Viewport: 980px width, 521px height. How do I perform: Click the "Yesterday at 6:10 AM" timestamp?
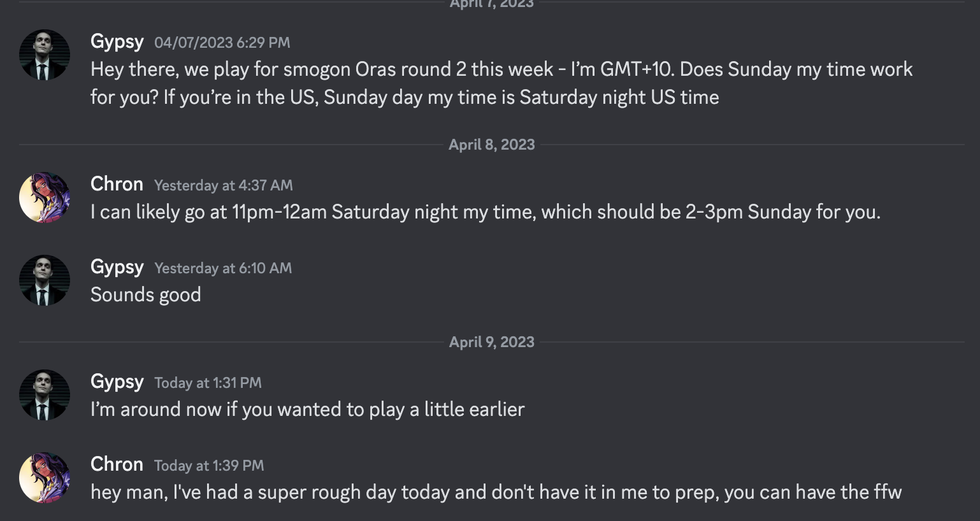[223, 268]
